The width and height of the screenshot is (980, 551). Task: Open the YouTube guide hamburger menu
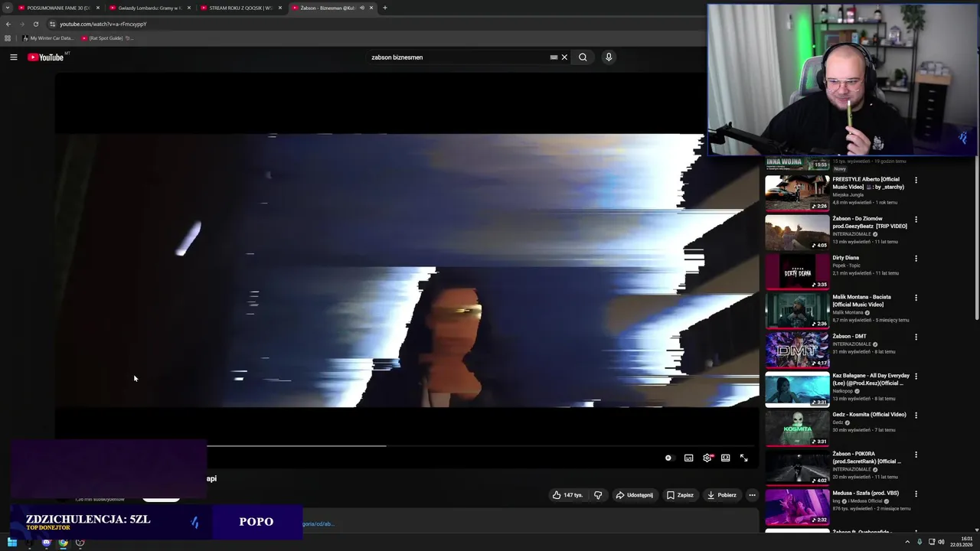click(13, 57)
